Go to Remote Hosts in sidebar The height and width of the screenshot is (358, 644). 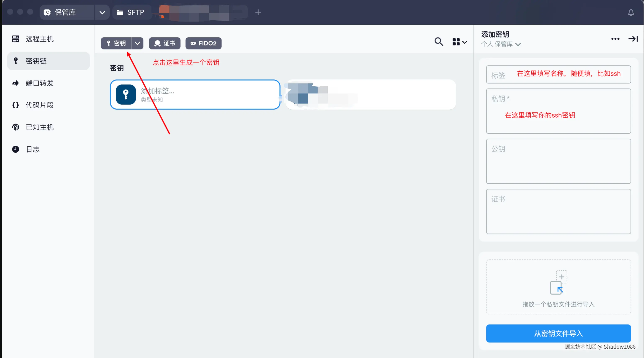pyautogui.click(x=40, y=39)
